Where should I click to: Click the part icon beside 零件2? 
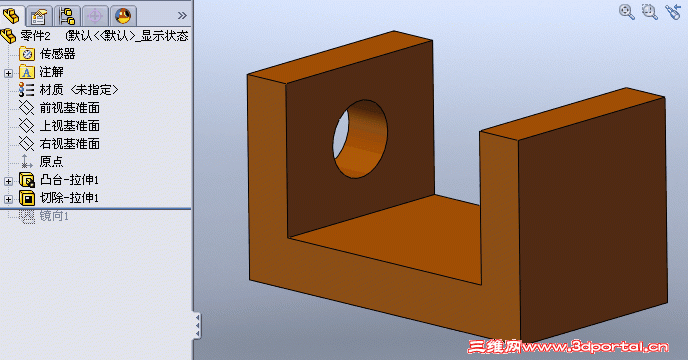(x=8, y=36)
